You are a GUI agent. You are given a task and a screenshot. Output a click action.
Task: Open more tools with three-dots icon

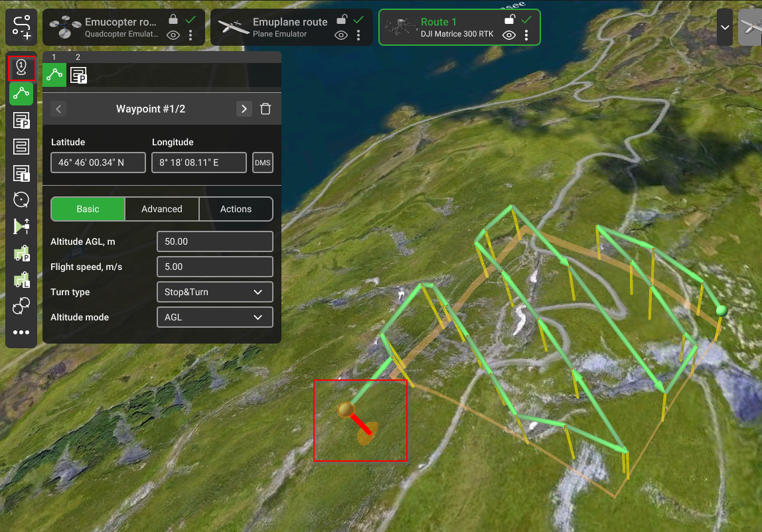pyautogui.click(x=21, y=332)
